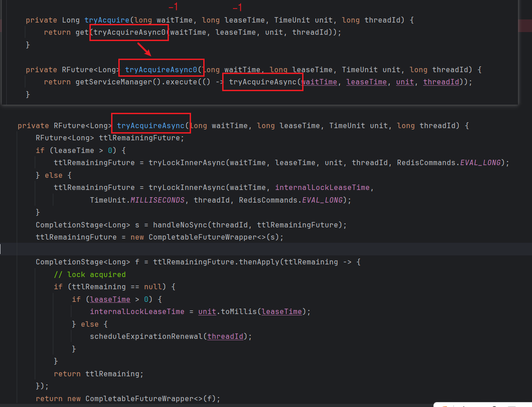Click CompletableFutureWrapper<>(f) in final return
532x407 pixels.
point(150,398)
